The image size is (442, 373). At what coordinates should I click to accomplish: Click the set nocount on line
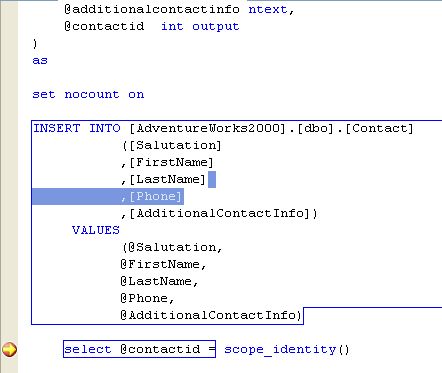[x=88, y=94]
